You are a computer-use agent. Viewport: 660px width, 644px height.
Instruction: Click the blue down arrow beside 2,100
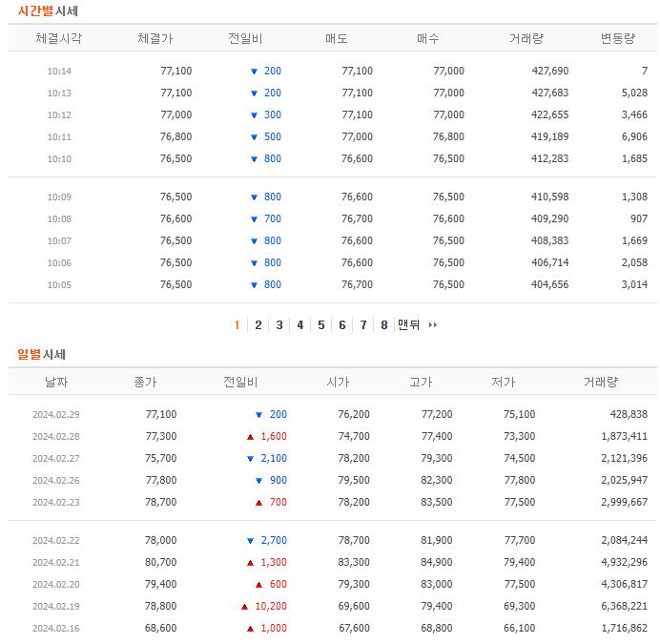(x=250, y=459)
